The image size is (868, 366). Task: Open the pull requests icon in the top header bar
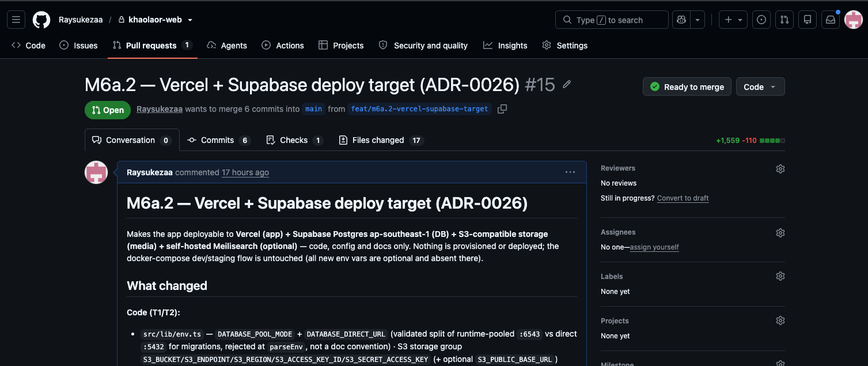point(784,20)
